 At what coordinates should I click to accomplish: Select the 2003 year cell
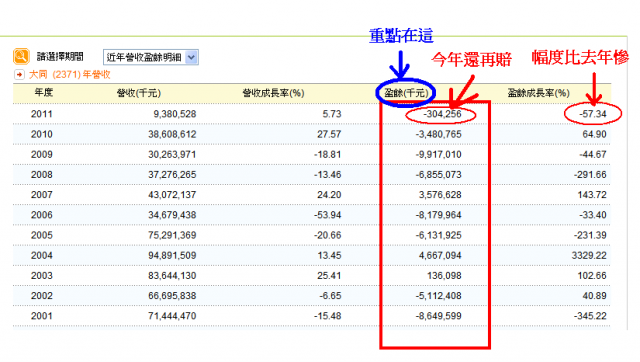tap(42, 276)
